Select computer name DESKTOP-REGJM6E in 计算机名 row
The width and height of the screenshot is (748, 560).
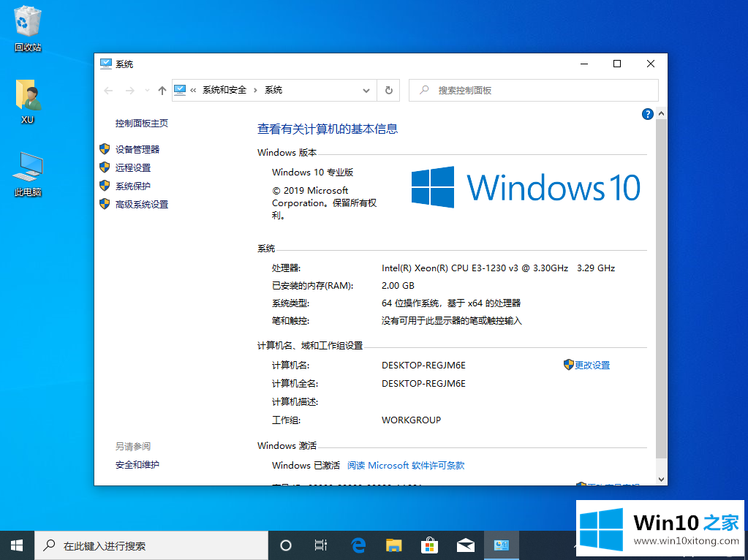(423, 366)
